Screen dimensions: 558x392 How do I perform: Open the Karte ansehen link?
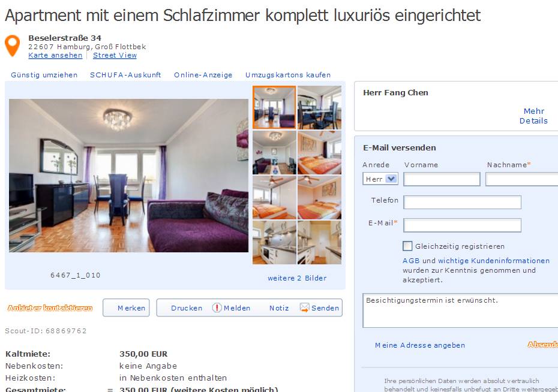click(55, 55)
